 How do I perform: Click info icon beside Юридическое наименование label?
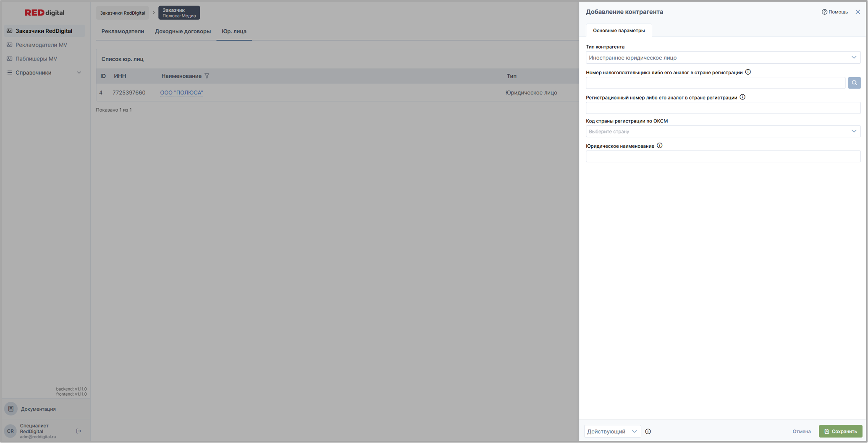(659, 146)
